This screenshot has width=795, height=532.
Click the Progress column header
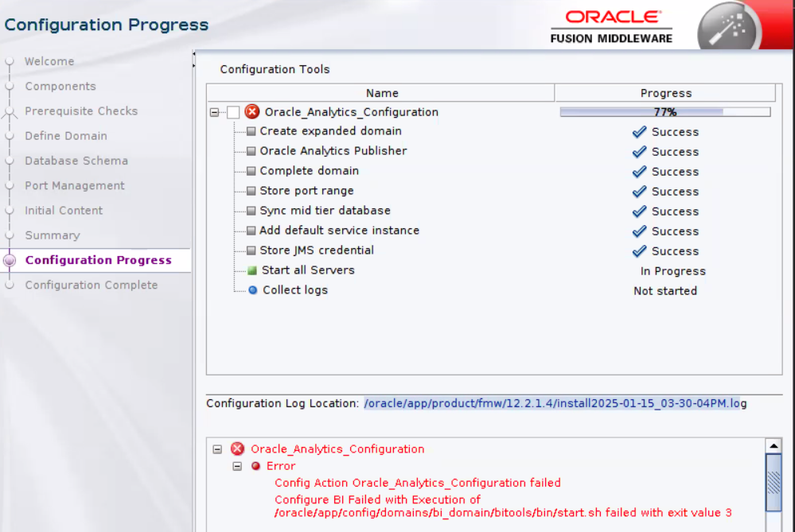tap(665, 93)
